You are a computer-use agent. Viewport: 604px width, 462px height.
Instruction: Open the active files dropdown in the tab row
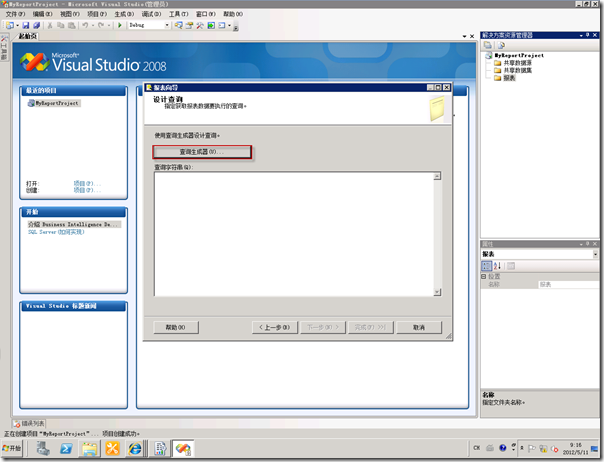tap(465, 36)
